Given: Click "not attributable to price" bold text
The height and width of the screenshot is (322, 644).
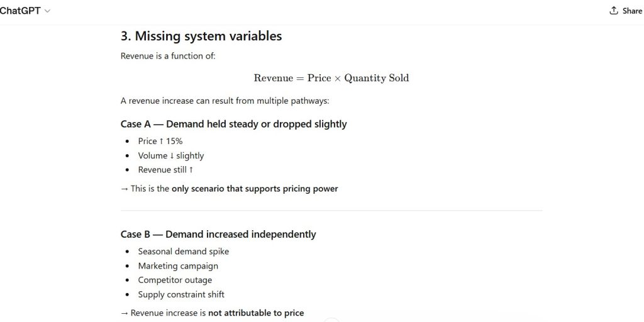Looking at the screenshot, I should pos(256,313).
